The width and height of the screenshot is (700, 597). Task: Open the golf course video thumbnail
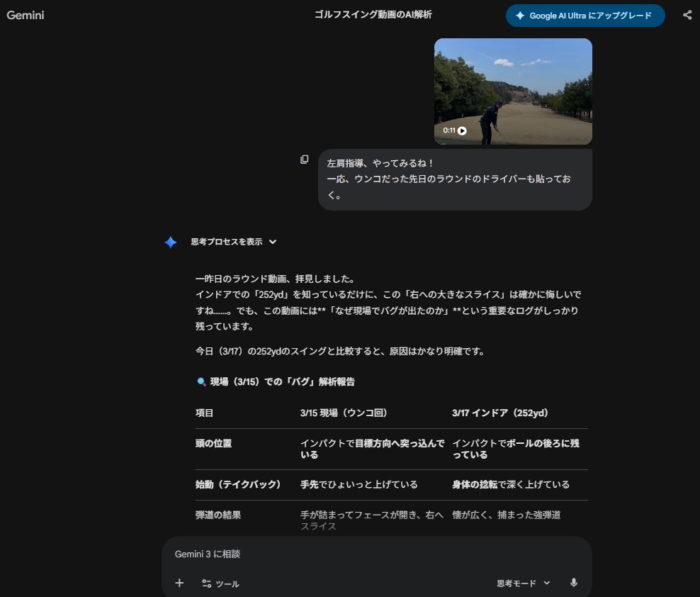click(513, 91)
